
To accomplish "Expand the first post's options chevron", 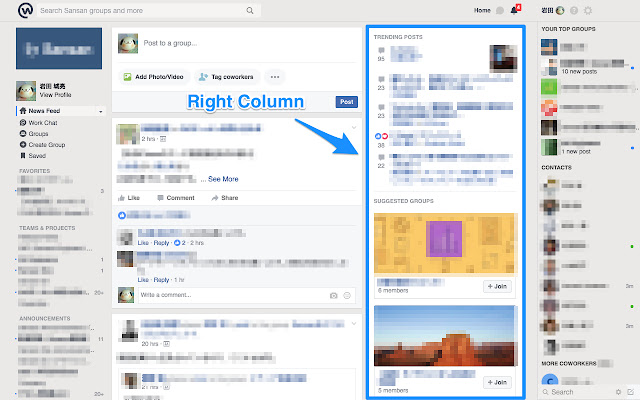I will click(x=354, y=128).
